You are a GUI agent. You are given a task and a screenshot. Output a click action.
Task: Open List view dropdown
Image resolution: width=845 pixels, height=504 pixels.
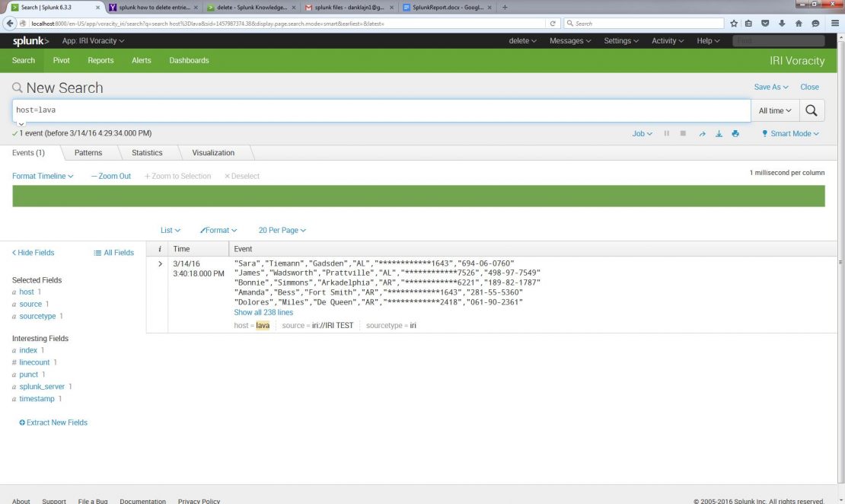coord(171,230)
